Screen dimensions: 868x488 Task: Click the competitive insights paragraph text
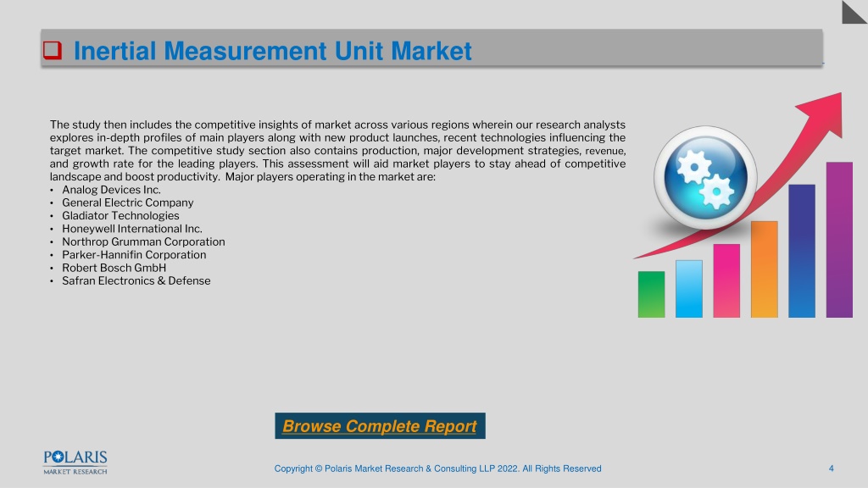coord(337,151)
